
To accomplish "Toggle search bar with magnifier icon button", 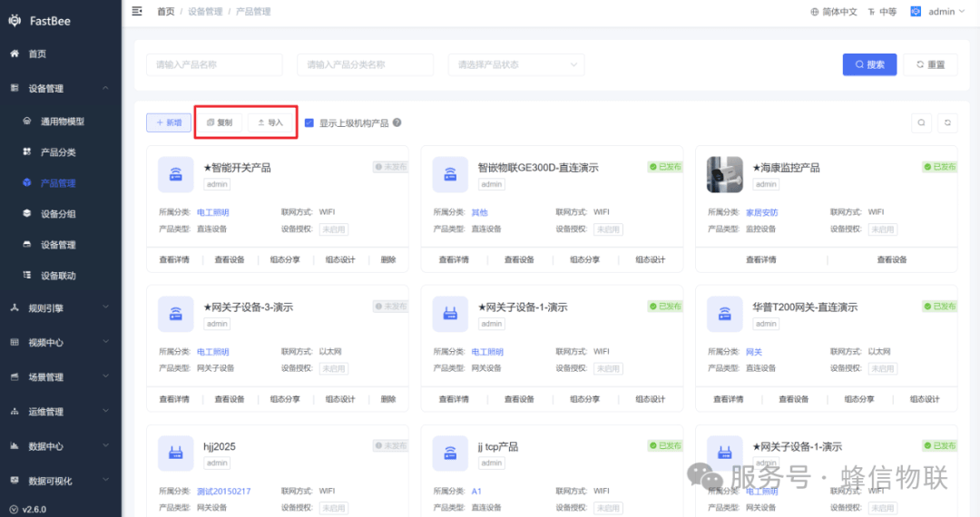I will [921, 123].
